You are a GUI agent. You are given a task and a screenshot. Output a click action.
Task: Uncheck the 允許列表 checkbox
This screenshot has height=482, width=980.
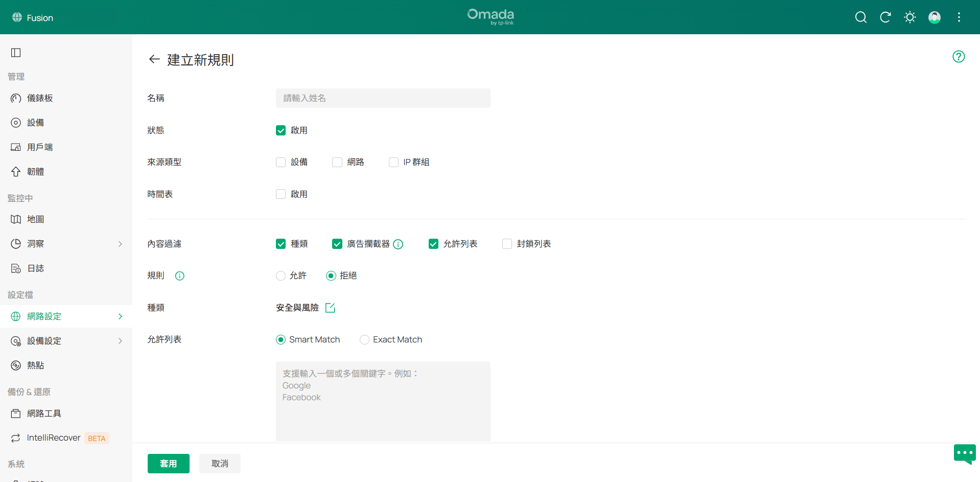[x=433, y=244]
